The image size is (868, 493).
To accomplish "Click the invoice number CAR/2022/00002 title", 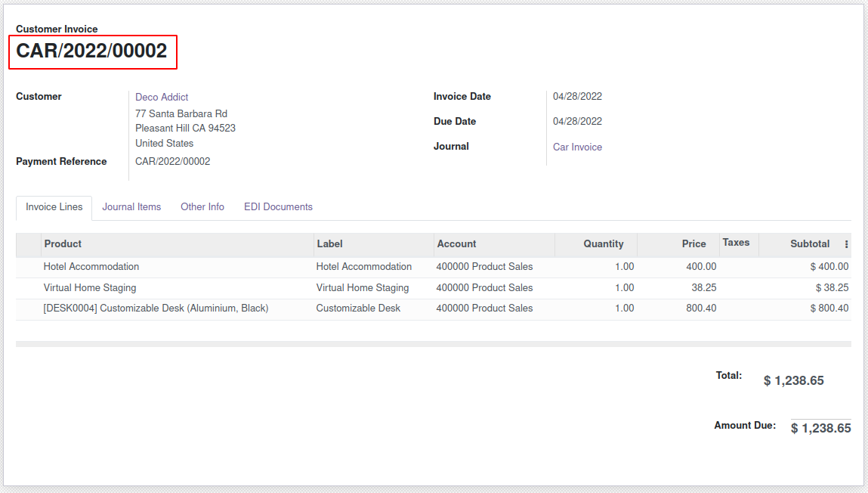I will tap(91, 51).
